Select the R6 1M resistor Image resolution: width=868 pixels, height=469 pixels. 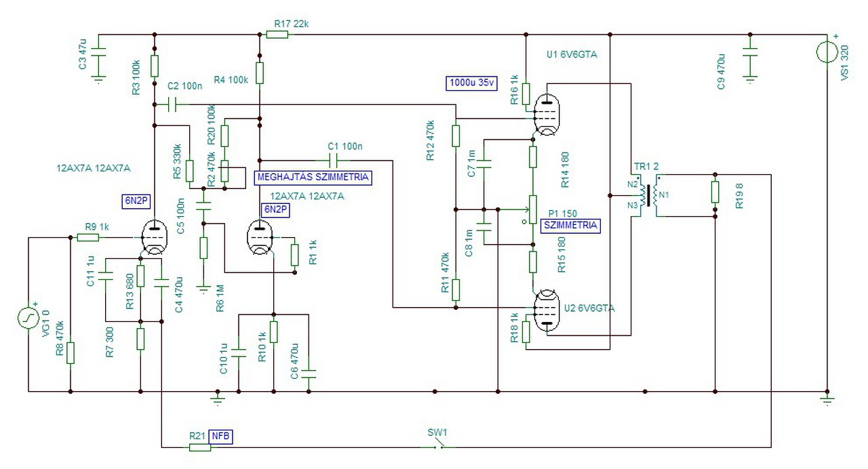(203, 247)
